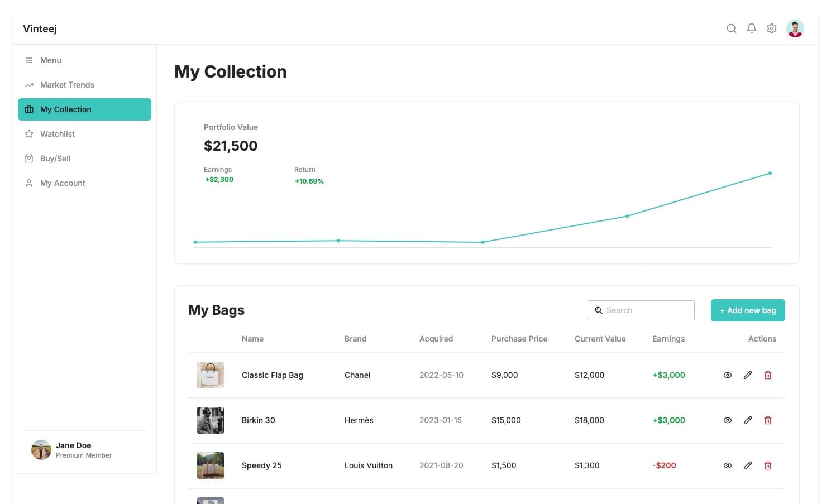Viewport: 831px width, 504px height.
Task: Delete Birkin 30 trash icon
Action: click(768, 420)
